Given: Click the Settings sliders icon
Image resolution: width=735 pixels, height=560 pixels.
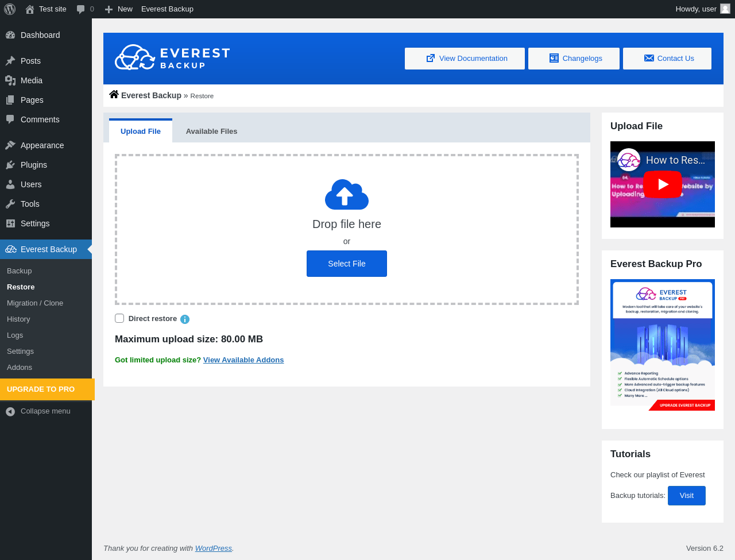Looking at the screenshot, I should (10, 223).
